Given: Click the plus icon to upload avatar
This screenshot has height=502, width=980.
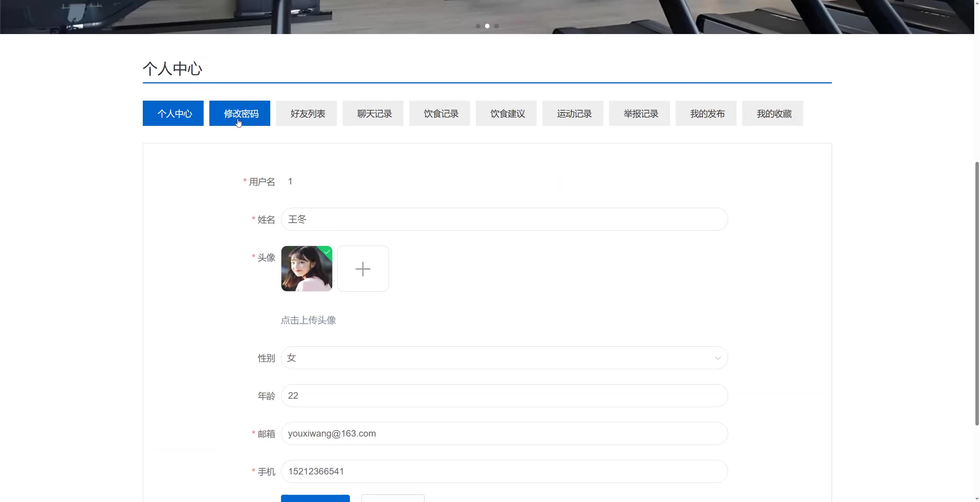Looking at the screenshot, I should (363, 269).
